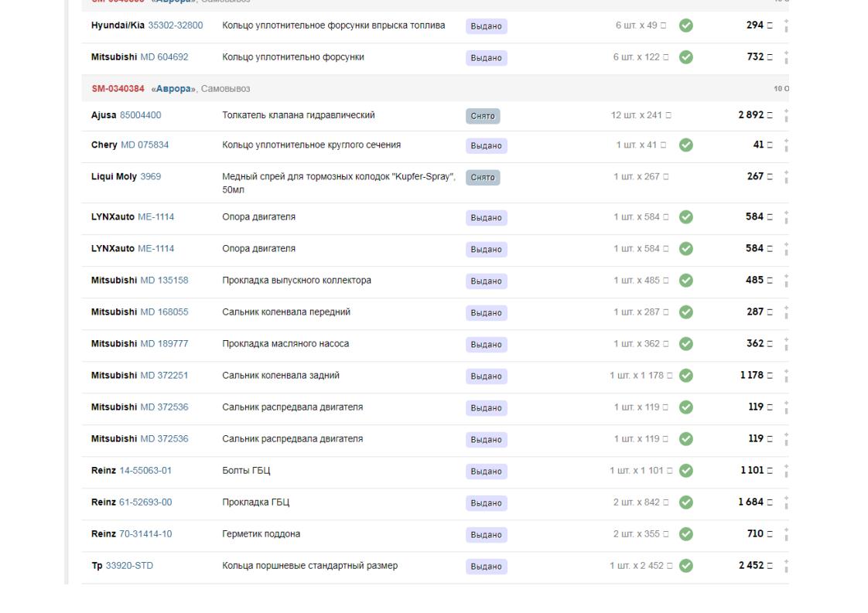Click Выдано badge for Прокладка ГБЦ
This screenshot has width=868, height=613.
tap(486, 502)
